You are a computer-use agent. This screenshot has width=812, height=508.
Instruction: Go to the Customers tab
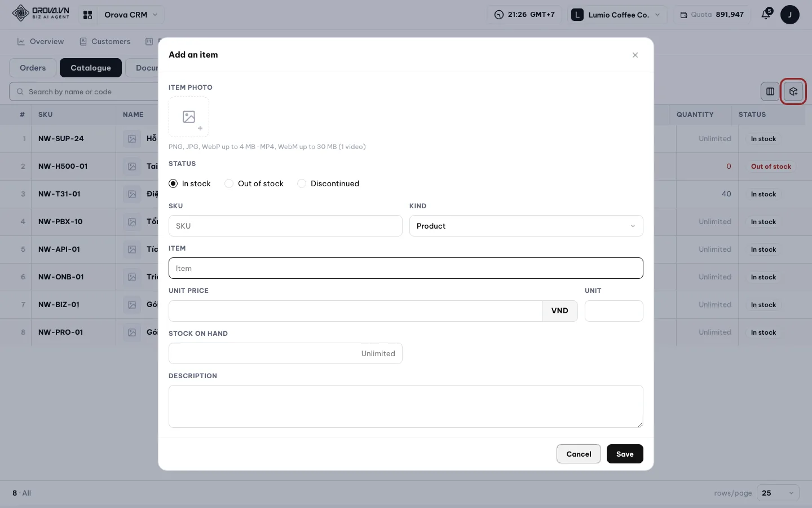(105, 41)
